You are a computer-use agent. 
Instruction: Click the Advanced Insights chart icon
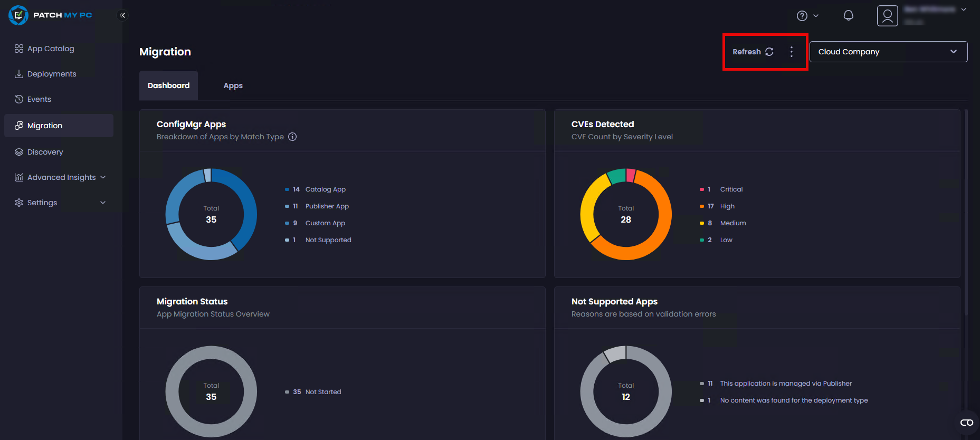[x=19, y=177]
